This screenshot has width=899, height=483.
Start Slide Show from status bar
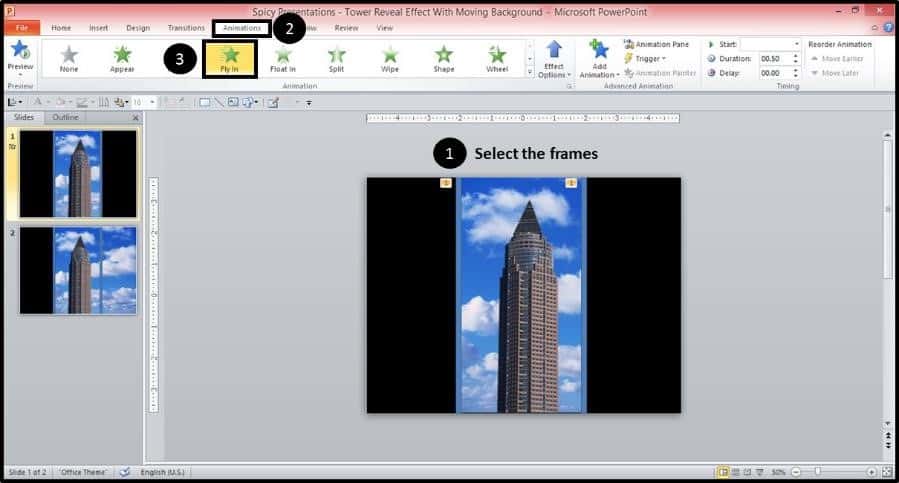pos(759,472)
